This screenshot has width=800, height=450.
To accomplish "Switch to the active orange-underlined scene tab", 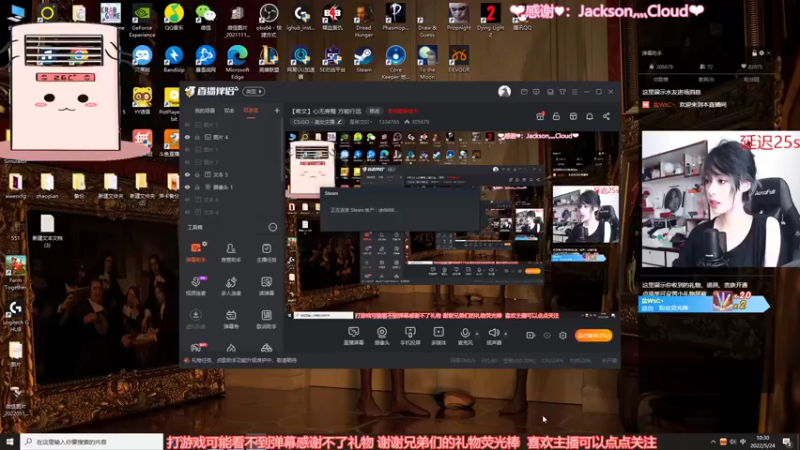I will (x=251, y=111).
